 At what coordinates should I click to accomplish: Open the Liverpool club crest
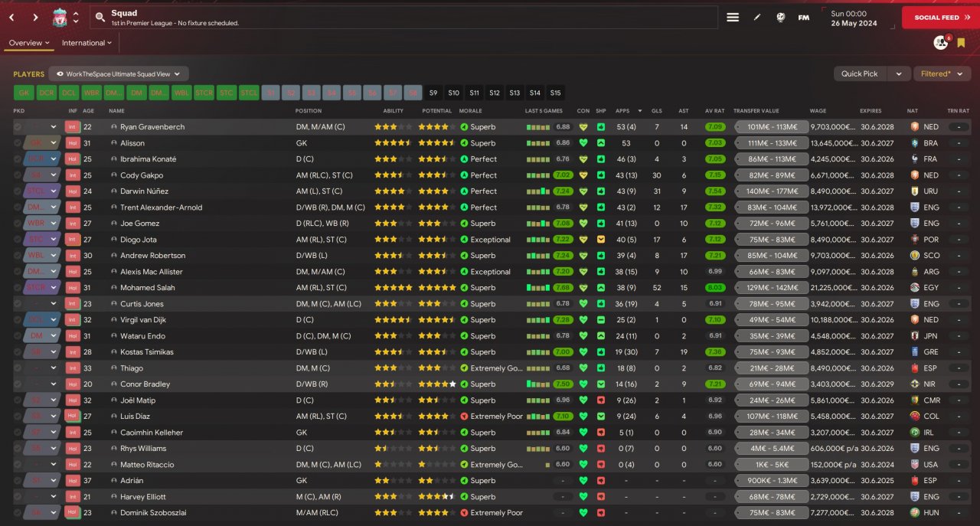[60, 17]
